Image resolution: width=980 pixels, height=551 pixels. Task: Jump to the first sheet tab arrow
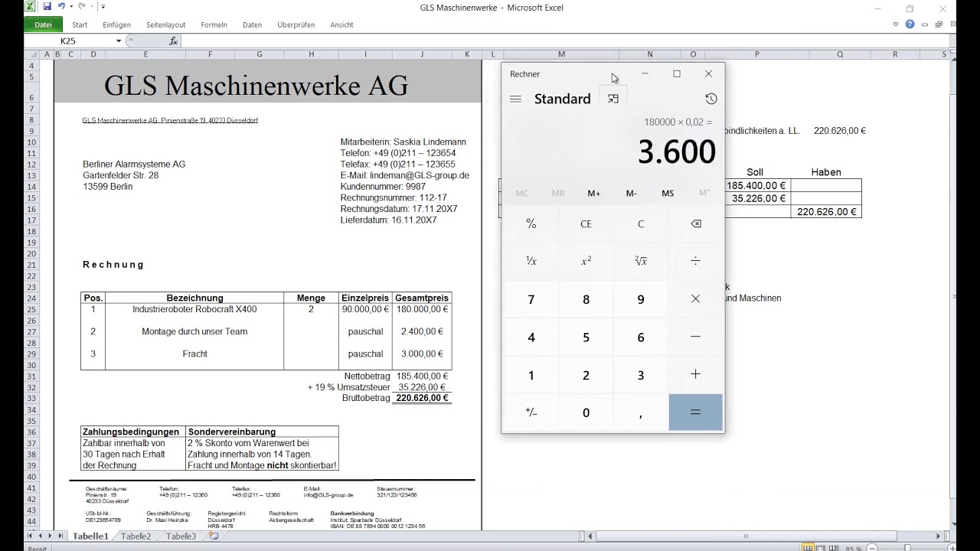31,536
